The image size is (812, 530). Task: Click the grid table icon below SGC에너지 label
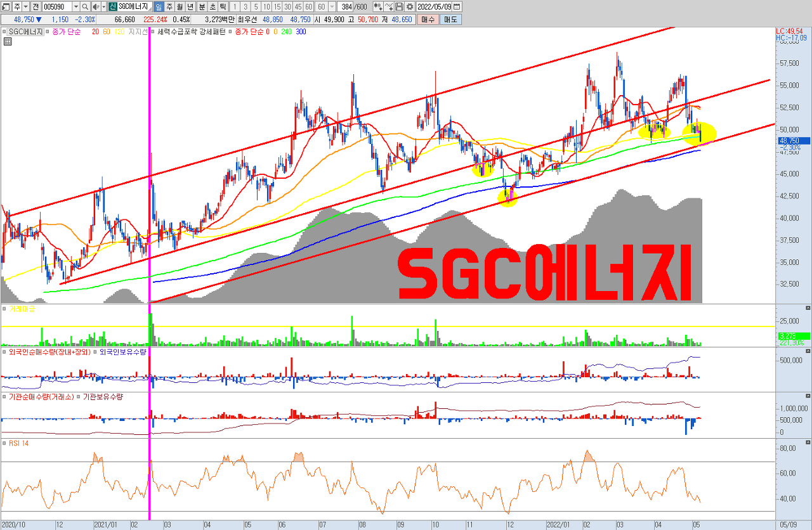point(7,42)
